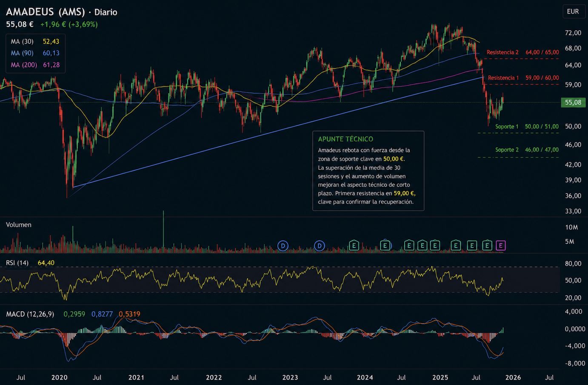
Task: Click the green MACD value 0,2959
Action: point(74,314)
